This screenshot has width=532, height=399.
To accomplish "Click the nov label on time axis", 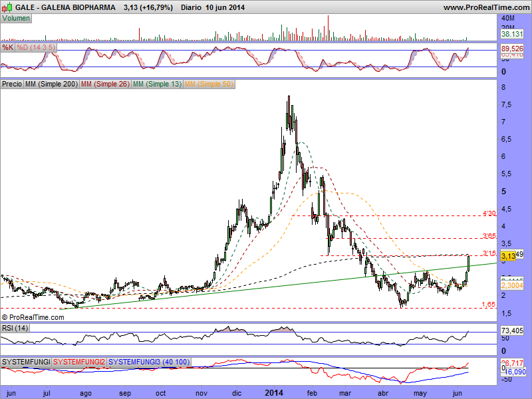I will click(201, 393).
